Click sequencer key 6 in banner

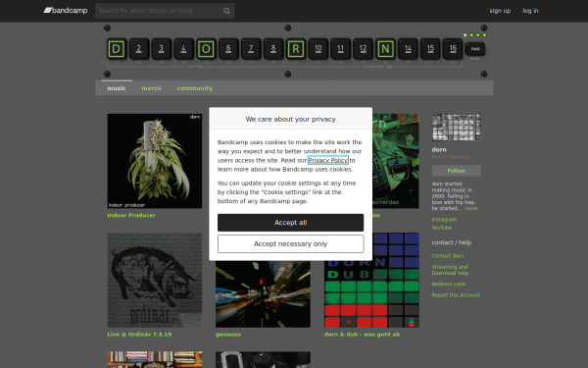[228, 49]
